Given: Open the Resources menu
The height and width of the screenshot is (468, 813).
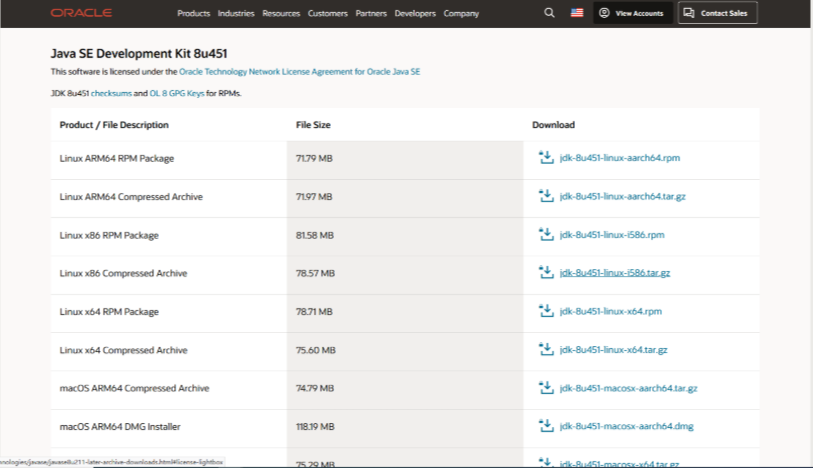Looking at the screenshot, I should tap(281, 13).
